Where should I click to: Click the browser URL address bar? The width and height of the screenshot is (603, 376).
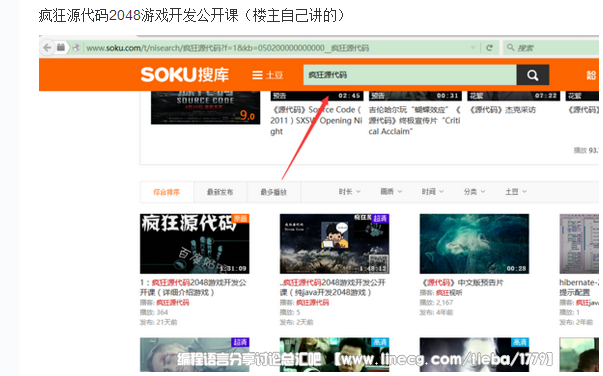click(277, 48)
